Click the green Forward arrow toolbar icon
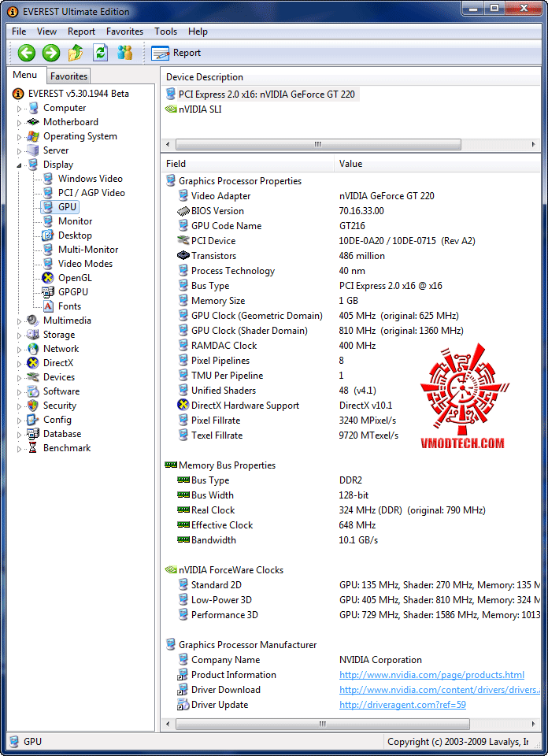This screenshot has height=756, width=548. click(x=51, y=53)
